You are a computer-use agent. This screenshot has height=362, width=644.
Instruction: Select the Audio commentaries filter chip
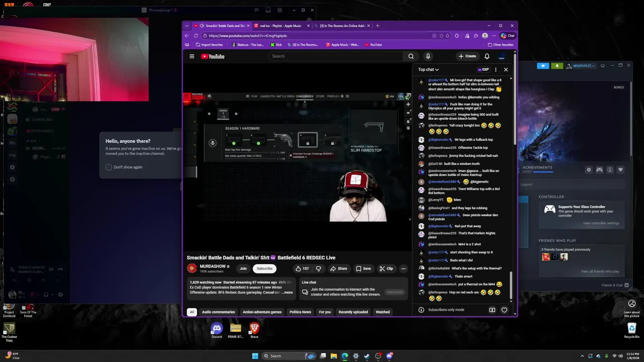(218, 312)
